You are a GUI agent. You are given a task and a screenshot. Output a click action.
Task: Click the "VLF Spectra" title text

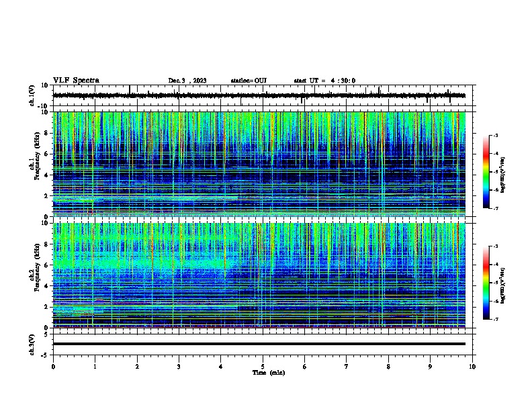click(76, 81)
